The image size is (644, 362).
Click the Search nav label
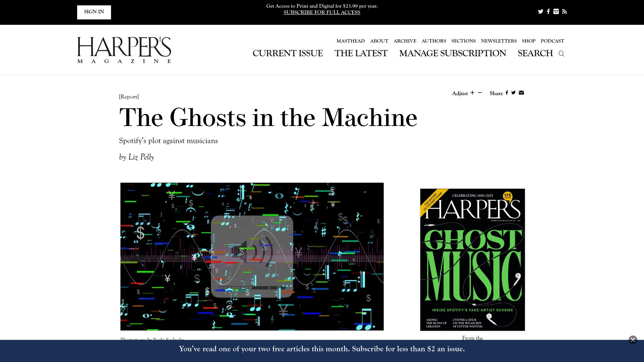tap(535, 53)
